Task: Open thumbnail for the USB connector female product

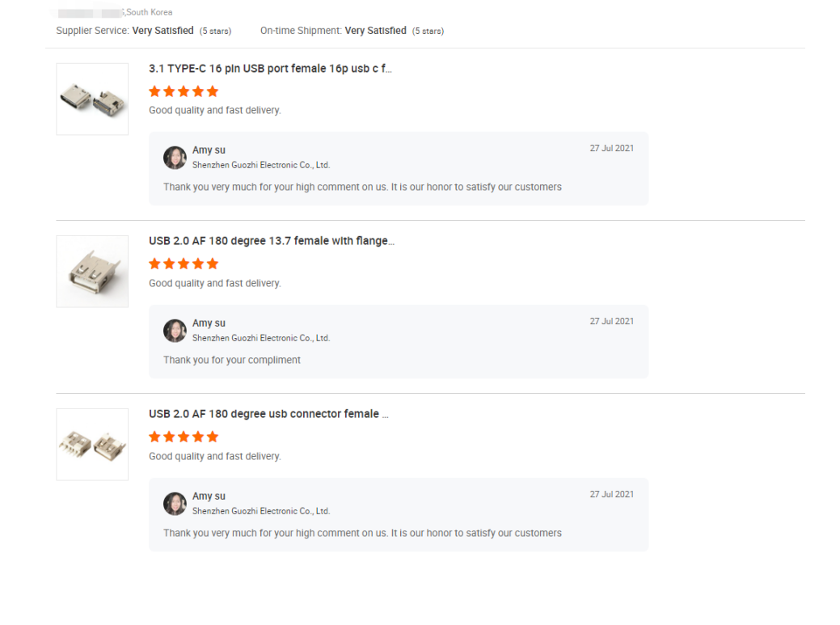Action: [x=92, y=445]
